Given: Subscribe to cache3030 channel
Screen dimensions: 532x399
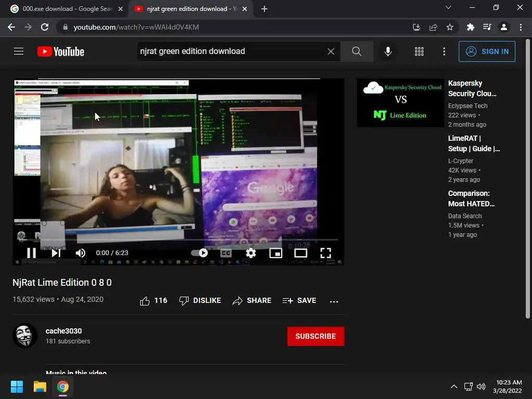Looking at the screenshot, I should coord(315,336).
